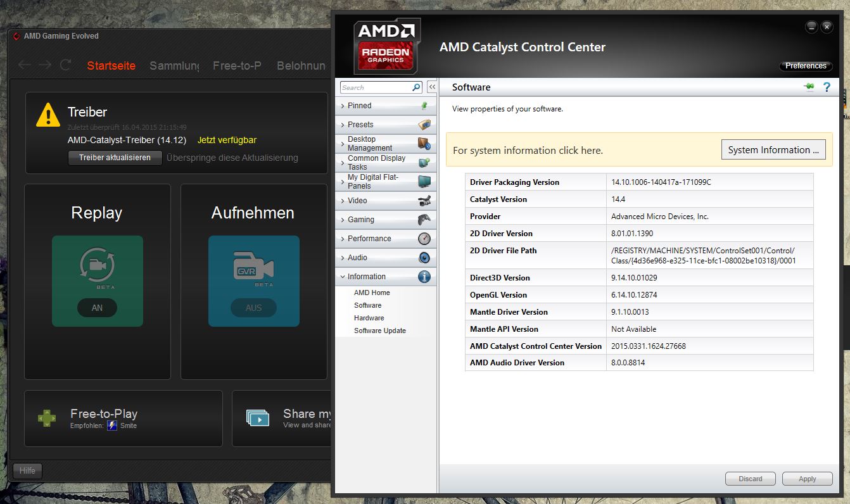Click the AMD Audio Driver Version value
Image resolution: width=850 pixels, height=504 pixels.
pyautogui.click(x=628, y=363)
